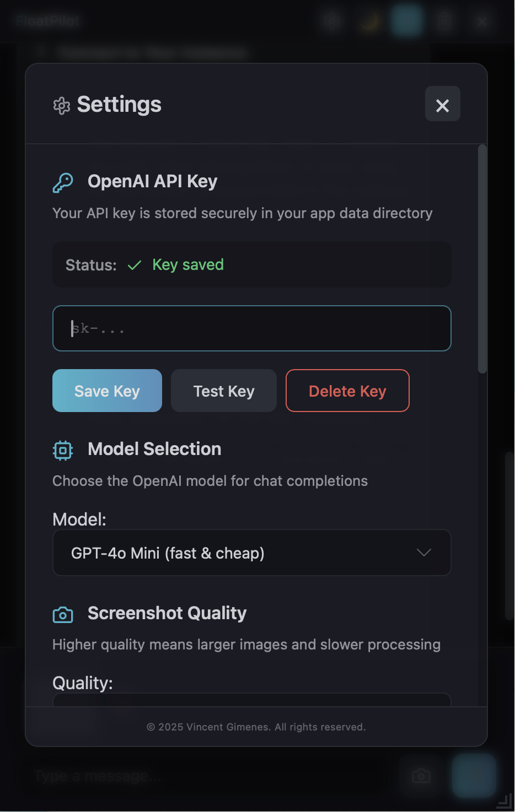Open the Model dropdown showing GPT-4o Mini
This screenshot has height=812, width=515.
click(251, 553)
